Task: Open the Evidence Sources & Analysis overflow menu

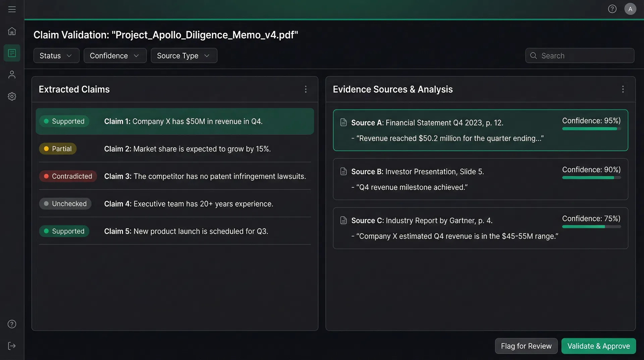Action: click(x=623, y=89)
